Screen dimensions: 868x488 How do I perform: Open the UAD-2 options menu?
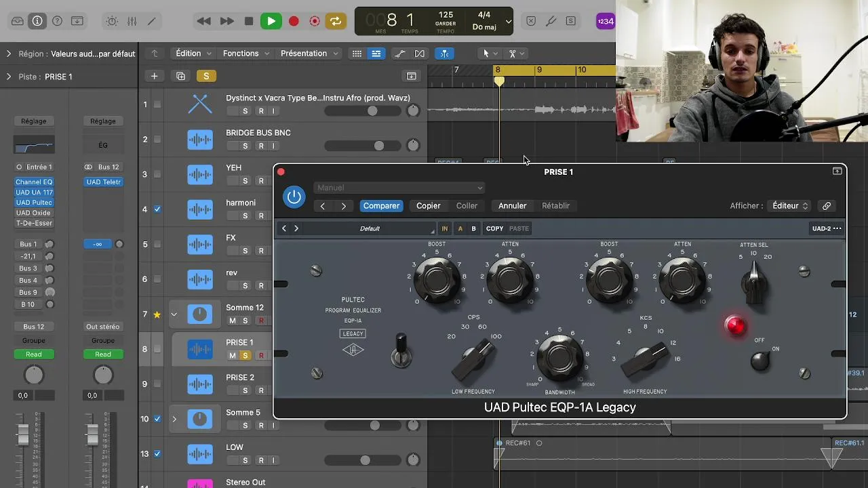[827, 228]
